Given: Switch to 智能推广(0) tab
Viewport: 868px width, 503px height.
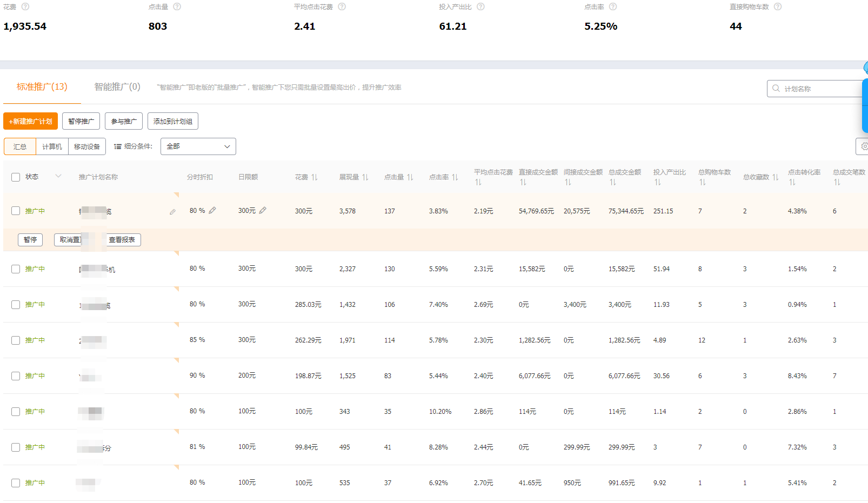Looking at the screenshot, I should pos(117,87).
